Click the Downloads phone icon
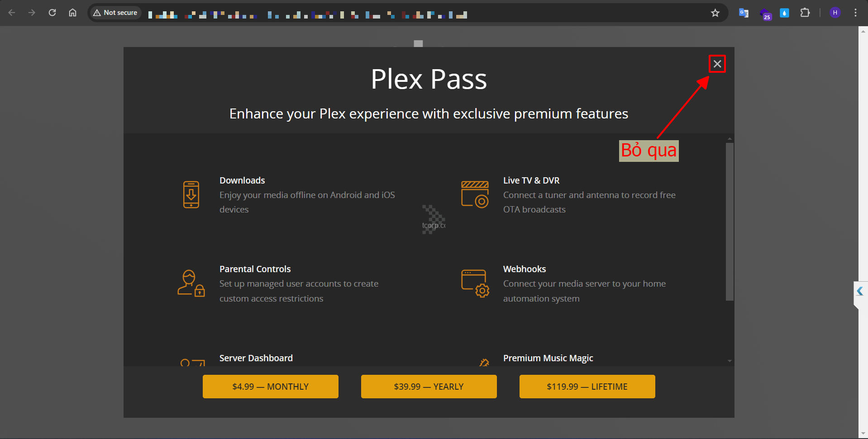This screenshot has height=439, width=868. [191, 194]
